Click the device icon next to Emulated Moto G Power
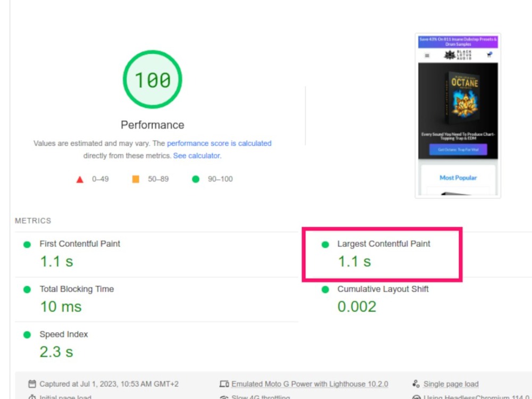Screen dimensions: 532x399 click(x=225, y=383)
